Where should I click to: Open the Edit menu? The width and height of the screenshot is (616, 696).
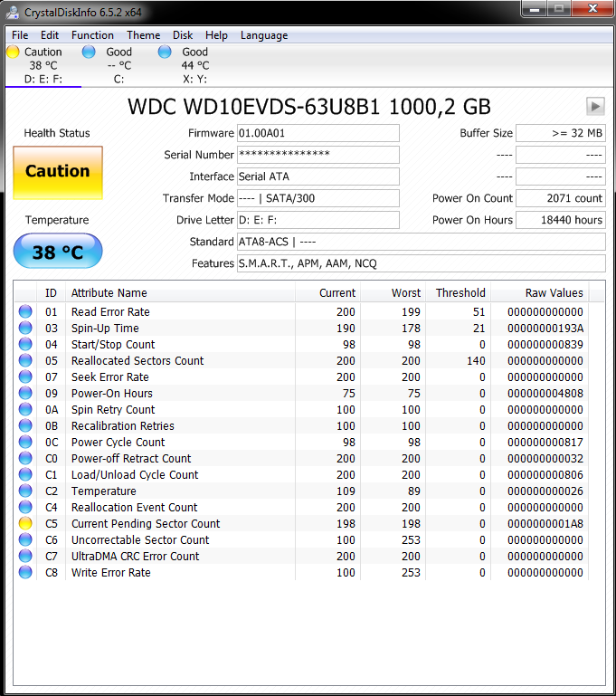coord(49,35)
